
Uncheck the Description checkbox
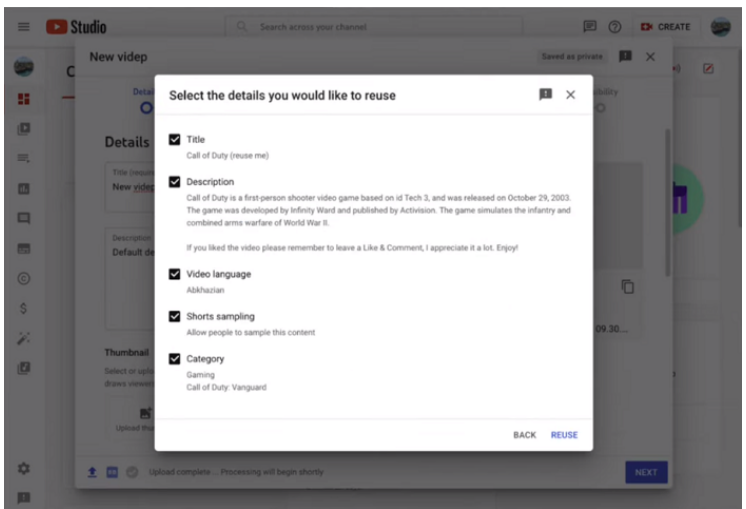point(175,182)
